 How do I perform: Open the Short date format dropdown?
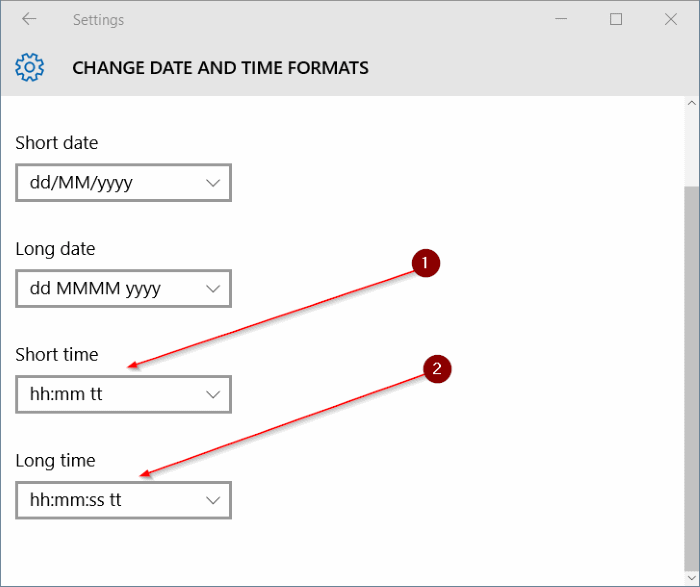click(123, 183)
